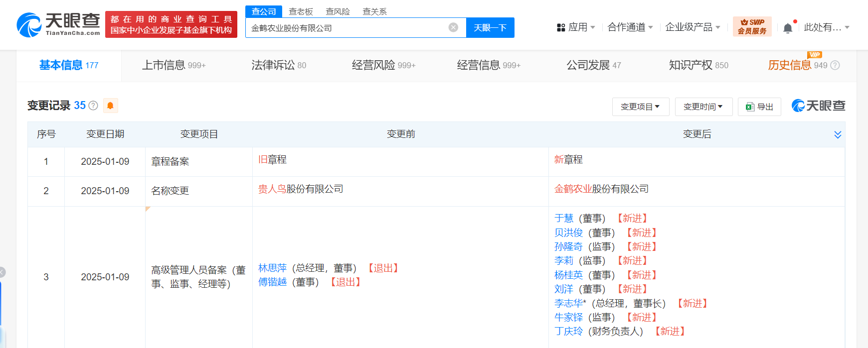The image size is (868, 348).
Task: Select the 经营风险 tab
Action: tap(383, 65)
